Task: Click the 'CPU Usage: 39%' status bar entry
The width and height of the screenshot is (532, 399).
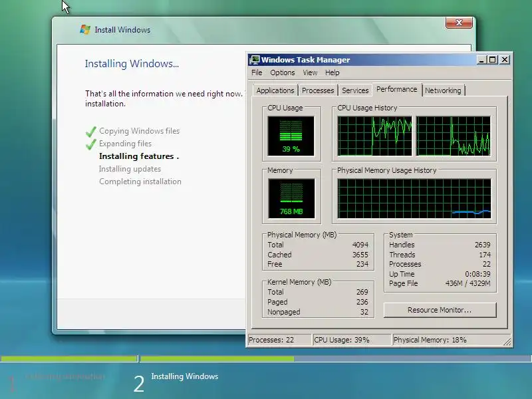Action: [352, 340]
